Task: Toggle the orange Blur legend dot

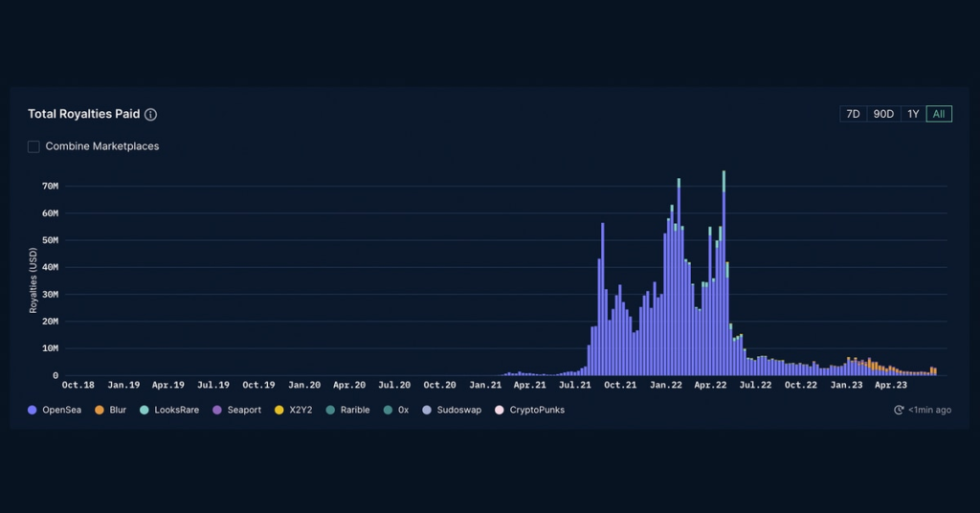Action: [100, 410]
